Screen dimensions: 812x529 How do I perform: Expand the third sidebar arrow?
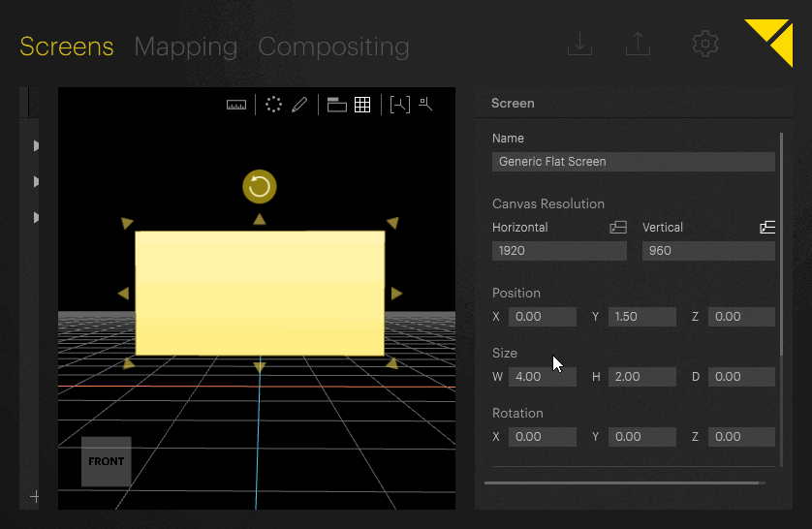(36, 217)
